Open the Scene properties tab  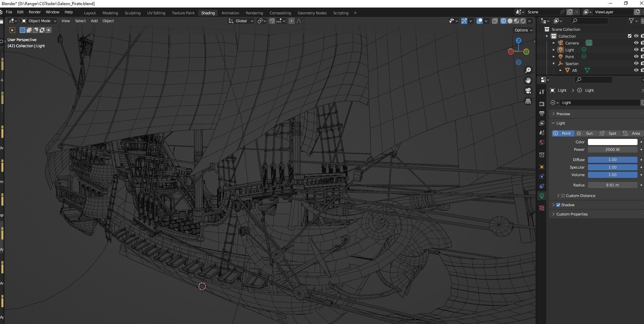tap(542, 132)
